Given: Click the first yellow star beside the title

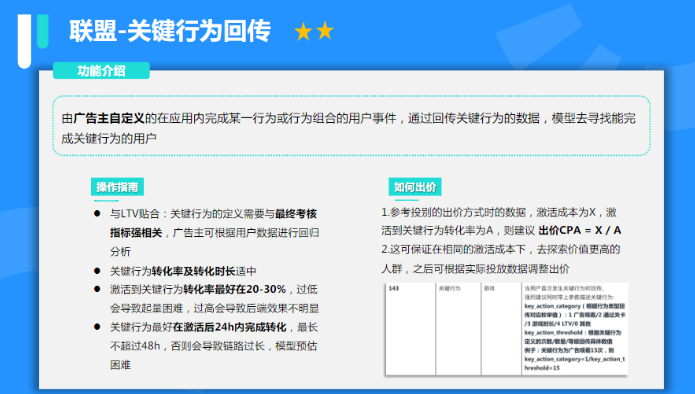Looking at the screenshot, I should coord(303,31).
